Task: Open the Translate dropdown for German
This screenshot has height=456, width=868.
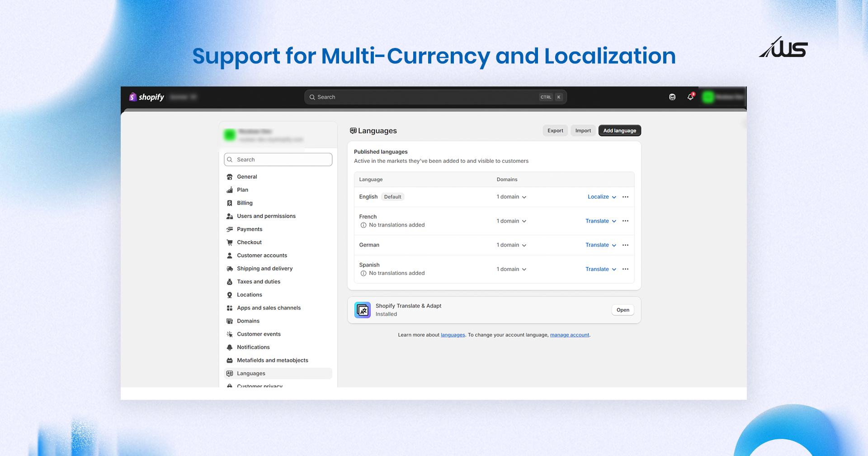Action: (601, 245)
